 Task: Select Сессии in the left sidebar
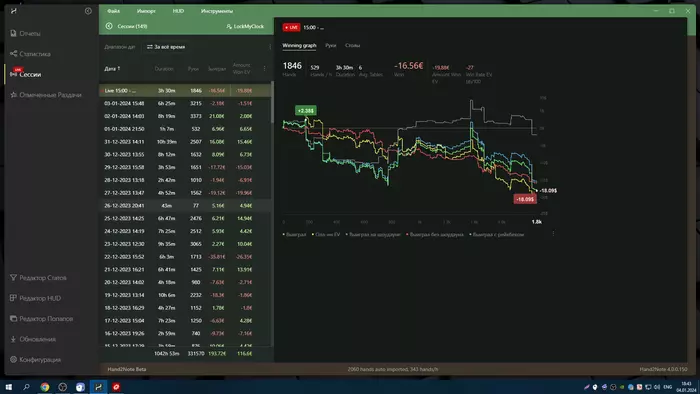[25, 74]
